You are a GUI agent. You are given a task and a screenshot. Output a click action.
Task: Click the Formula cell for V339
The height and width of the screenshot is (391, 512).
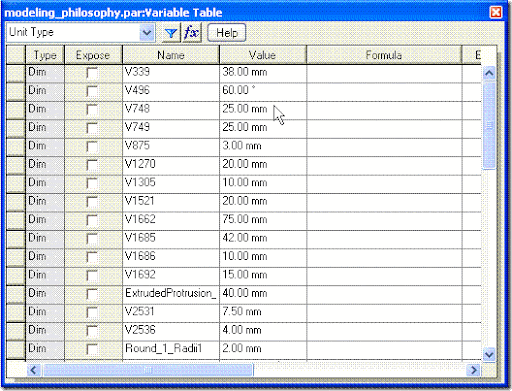pyautogui.click(x=384, y=73)
